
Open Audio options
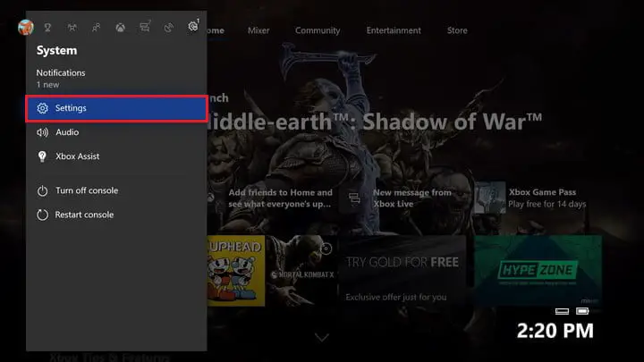(x=116, y=132)
